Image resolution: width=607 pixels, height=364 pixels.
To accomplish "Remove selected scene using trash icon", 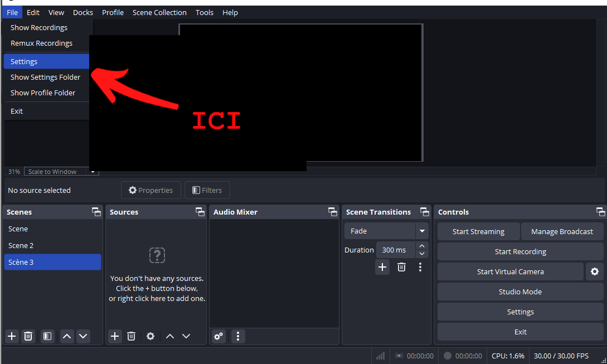I will pyautogui.click(x=28, y=336).
